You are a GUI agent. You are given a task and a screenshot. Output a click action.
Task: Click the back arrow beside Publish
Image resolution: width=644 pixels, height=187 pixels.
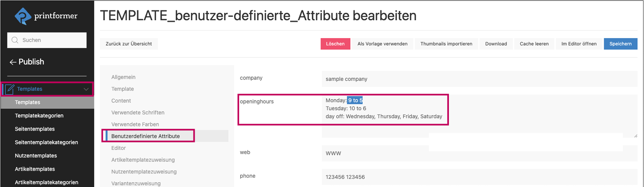coord(13,62)
